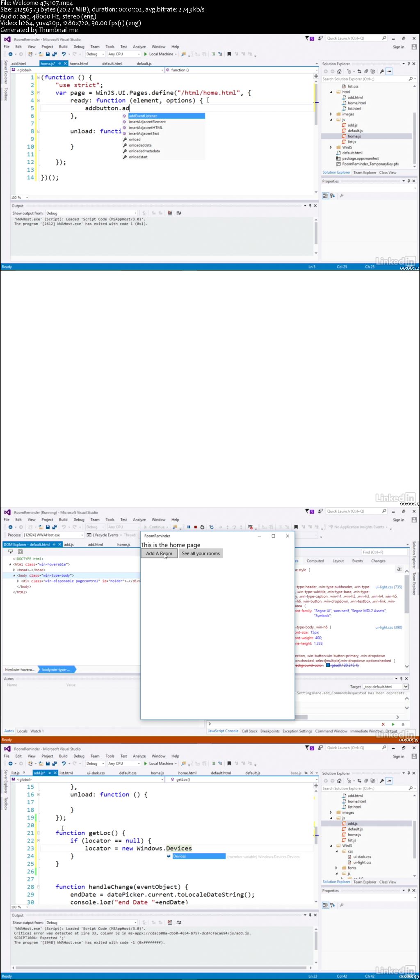The width and height of the screenshot is (420, 980).
Task: Open the ui-dark.css editor tab
Action: (x=96, y=773)
